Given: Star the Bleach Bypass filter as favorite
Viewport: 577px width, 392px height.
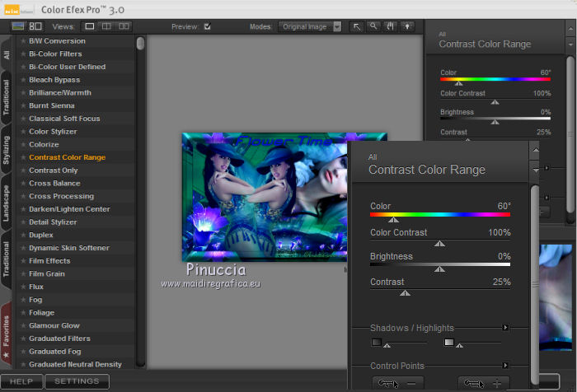Looking at the screenshot, I should tap(23, 80).
